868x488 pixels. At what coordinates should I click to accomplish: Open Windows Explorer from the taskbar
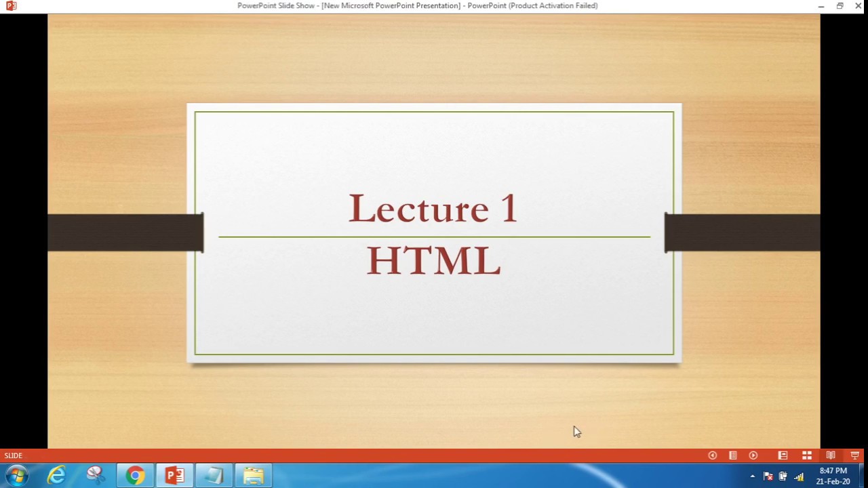point(254,476)
